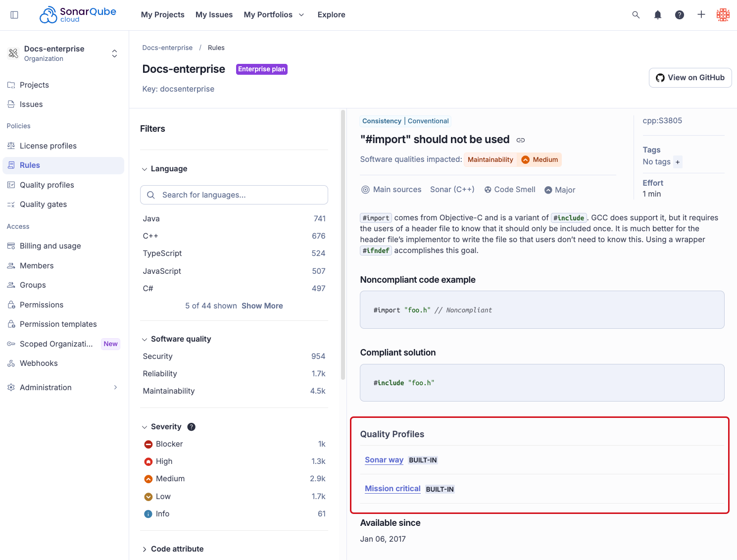This screenshot has width=737, height=560.
Task: Add a tag with plus button
Action: point(678,162)
